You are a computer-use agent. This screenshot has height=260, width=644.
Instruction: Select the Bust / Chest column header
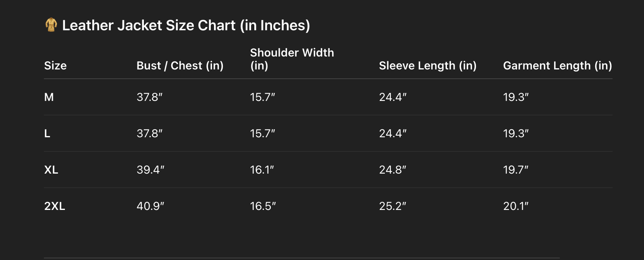coord(180,65)
